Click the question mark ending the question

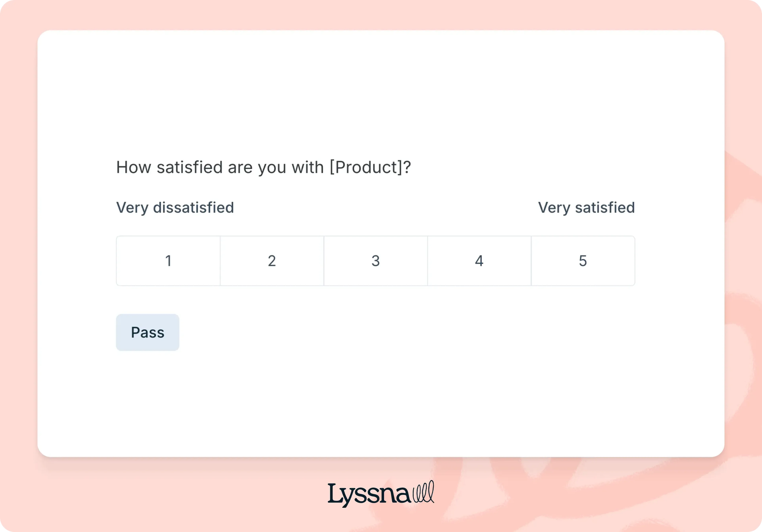407,167
